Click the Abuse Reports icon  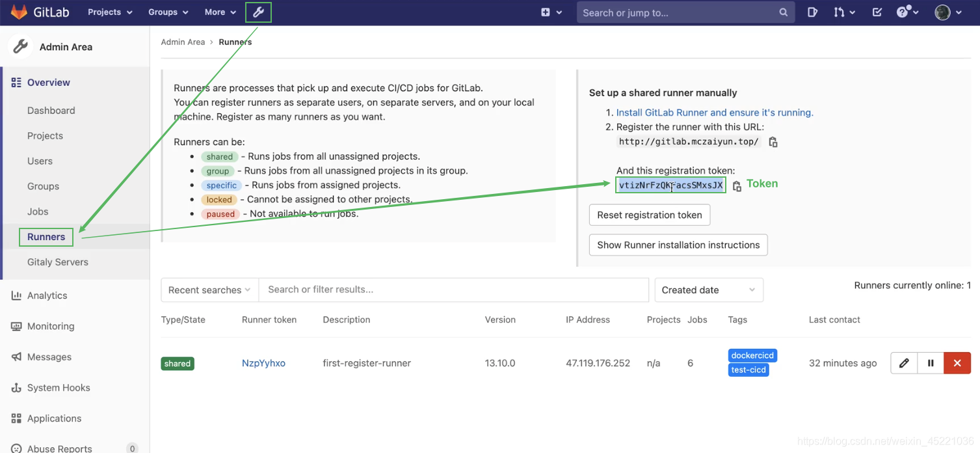(x=16, y=448)
